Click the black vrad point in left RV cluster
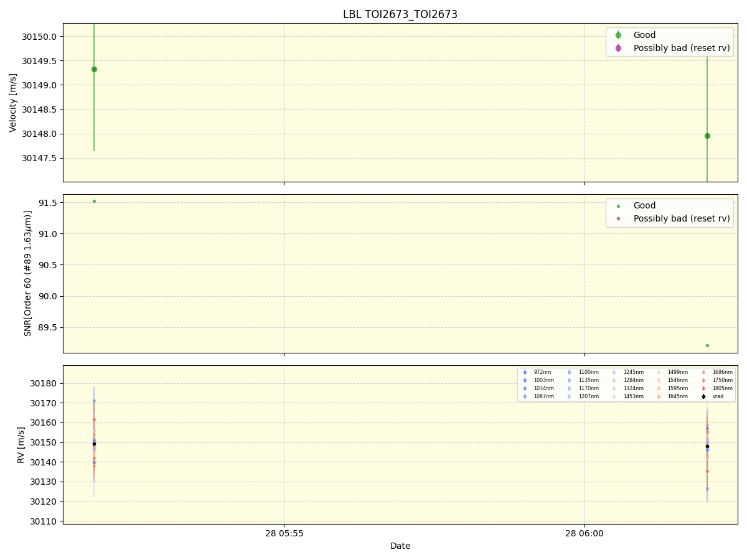This screenshot has width=747, height=560. [x=94, y=444]
